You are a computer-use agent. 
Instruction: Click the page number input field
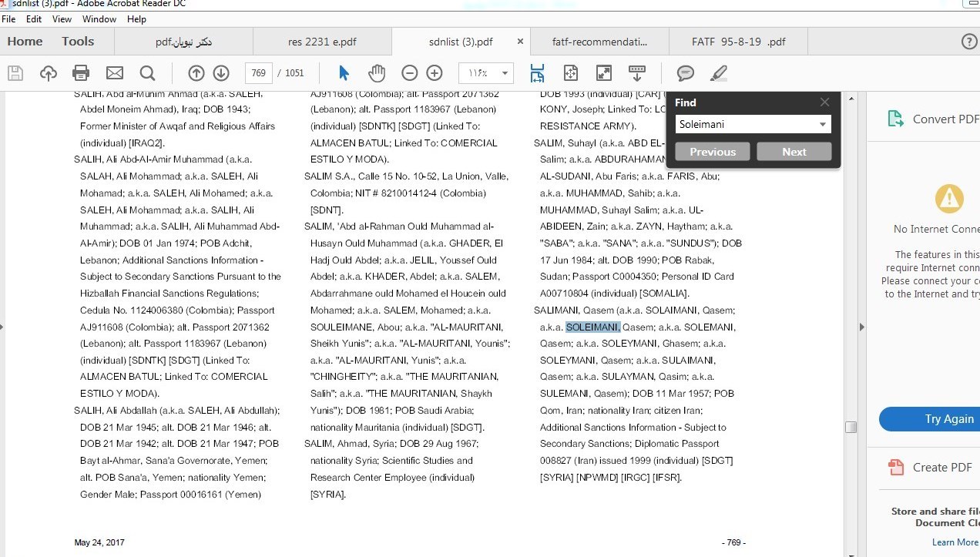pyautogui.click(x=259, y=73)
